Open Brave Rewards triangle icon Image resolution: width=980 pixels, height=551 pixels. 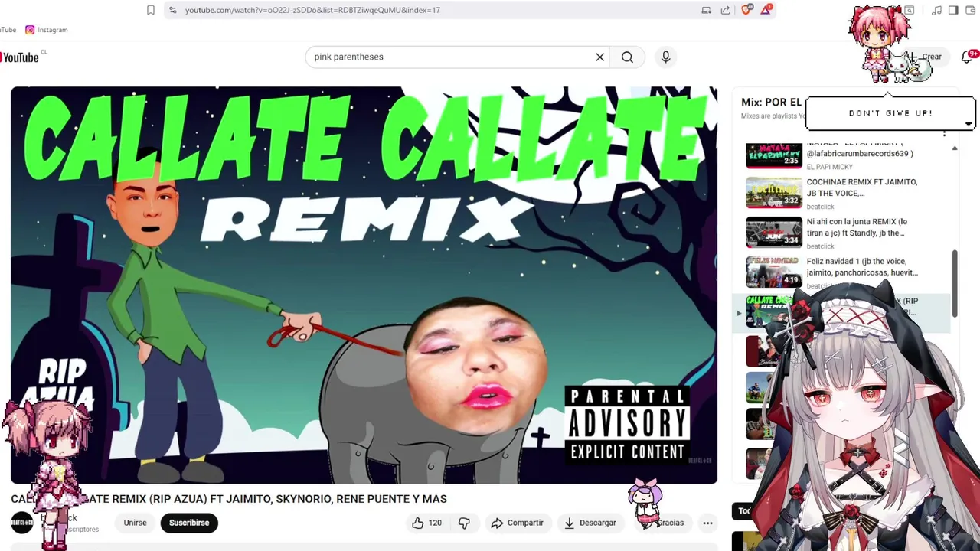766,10
